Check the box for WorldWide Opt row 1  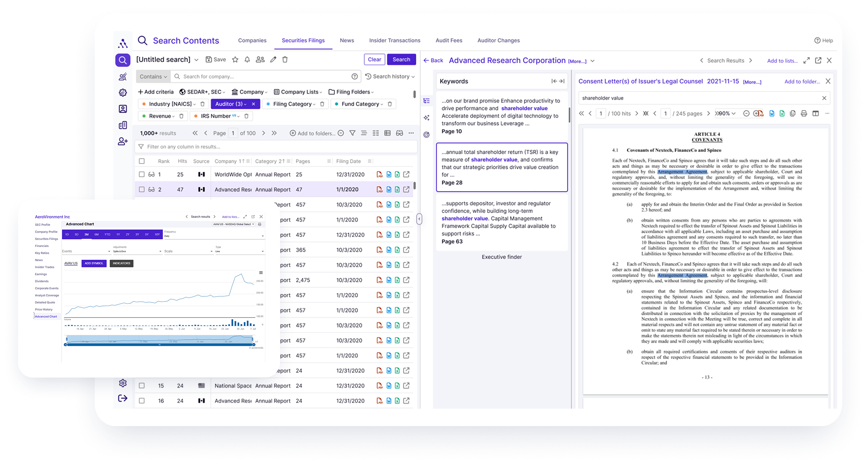[x=142, y=175]
